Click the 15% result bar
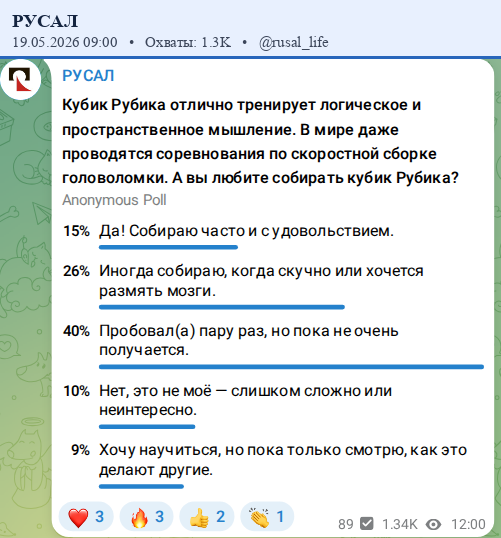501x538 pixels. click(x=168, y=247)
